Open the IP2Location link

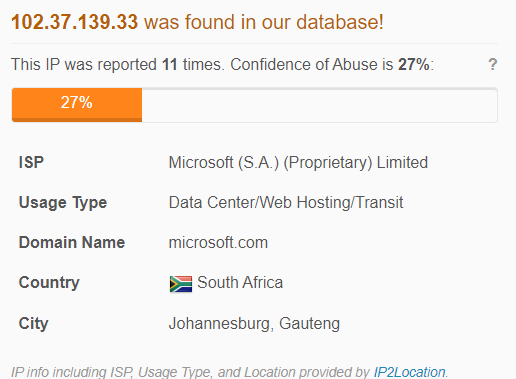tap(409, 372)
